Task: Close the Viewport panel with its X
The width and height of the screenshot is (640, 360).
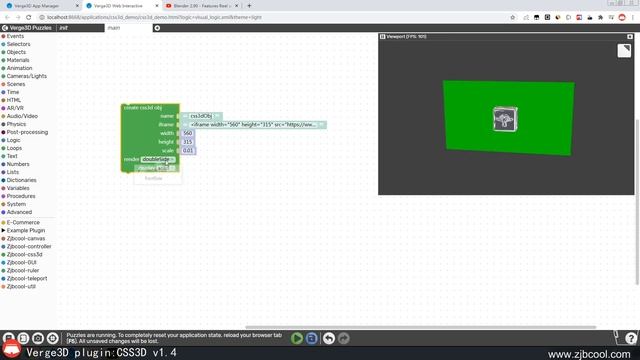Action: pos(630,37)
